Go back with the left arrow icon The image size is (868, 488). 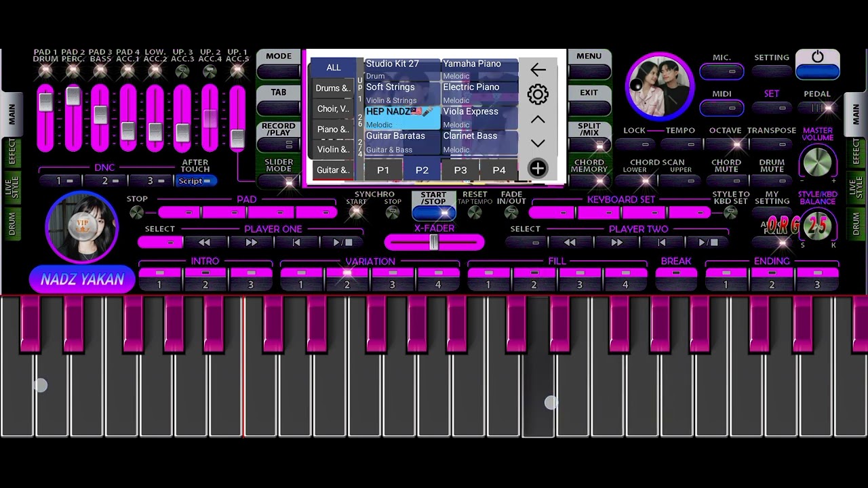[538, 70]
